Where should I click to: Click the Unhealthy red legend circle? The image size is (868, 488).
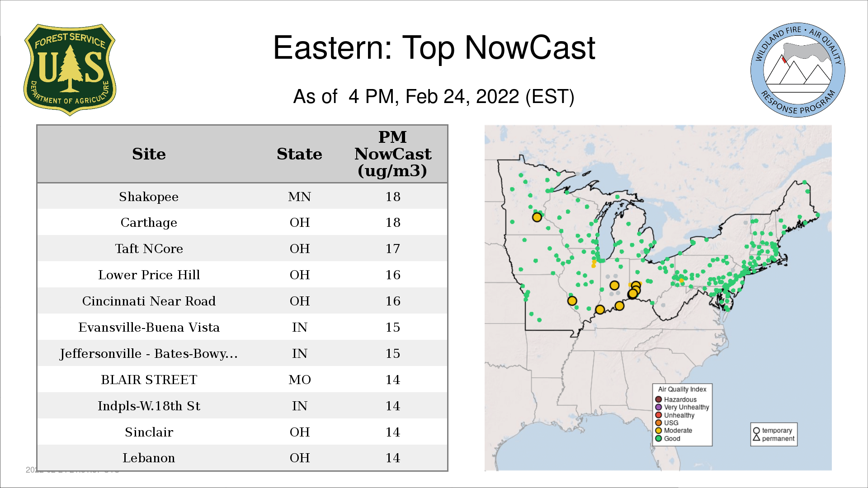(x=659, y=415)
